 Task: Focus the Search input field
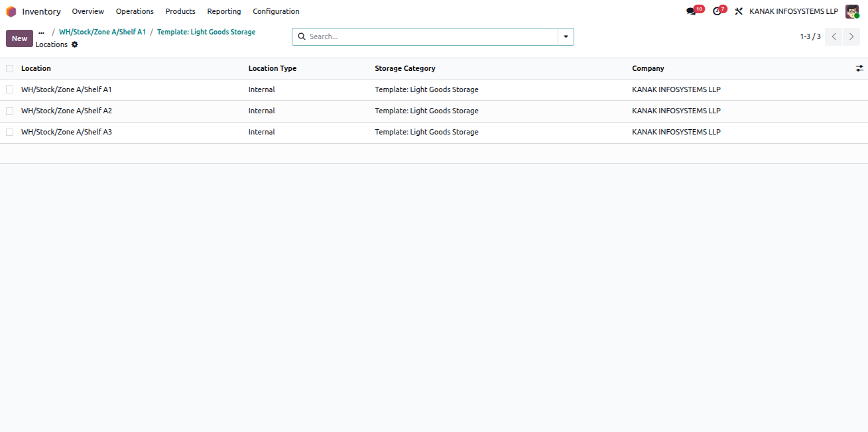click(432, 36)
